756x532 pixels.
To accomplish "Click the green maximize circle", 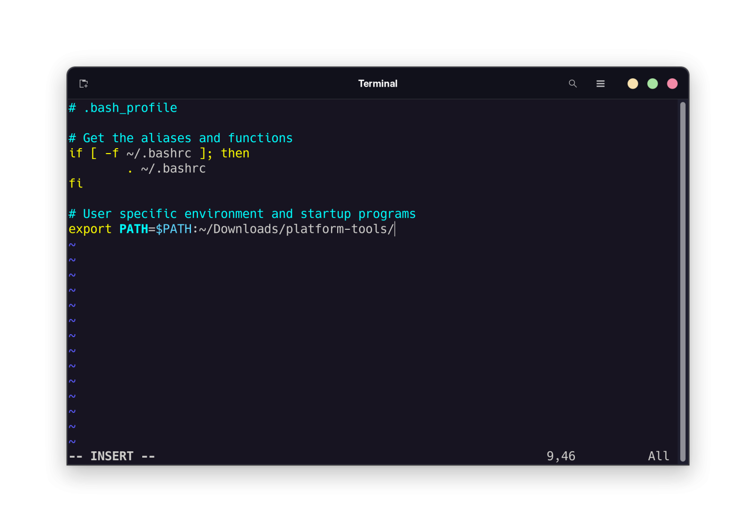I will [x=652, y=83].
